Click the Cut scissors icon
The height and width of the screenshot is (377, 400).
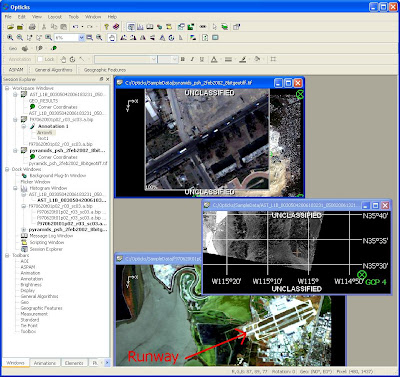click(44, 27)
